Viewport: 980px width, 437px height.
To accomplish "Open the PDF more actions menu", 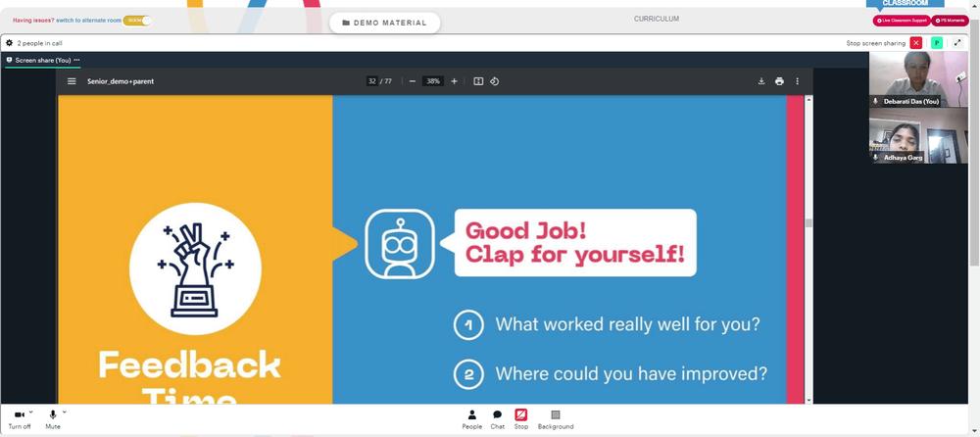I will pos(797,81).
